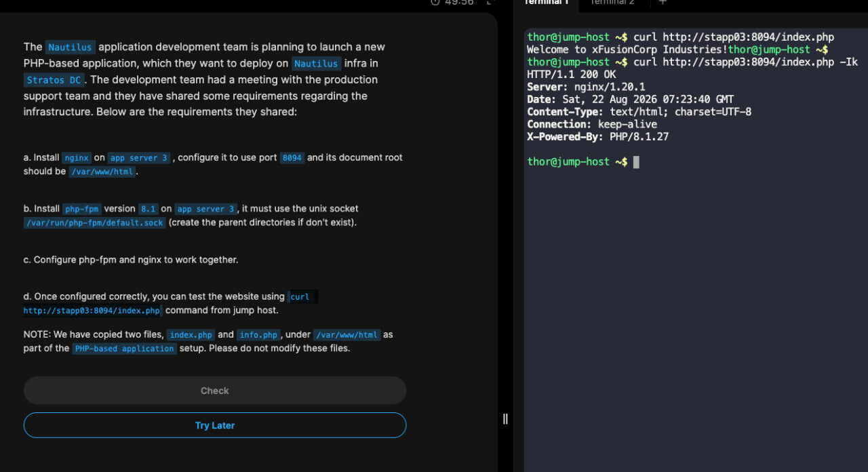Click the 'php-fpm' code label in requirement b

[81, 209]
